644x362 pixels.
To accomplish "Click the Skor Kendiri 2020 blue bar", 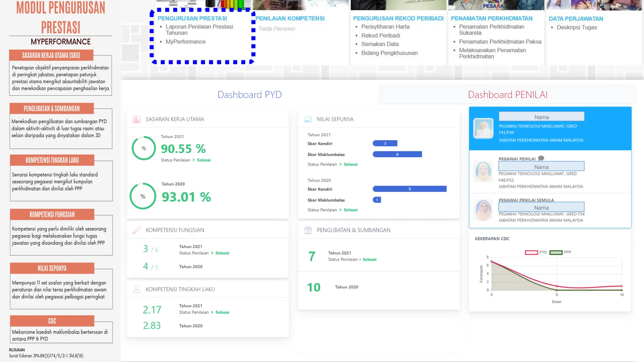I will (409, 189).
